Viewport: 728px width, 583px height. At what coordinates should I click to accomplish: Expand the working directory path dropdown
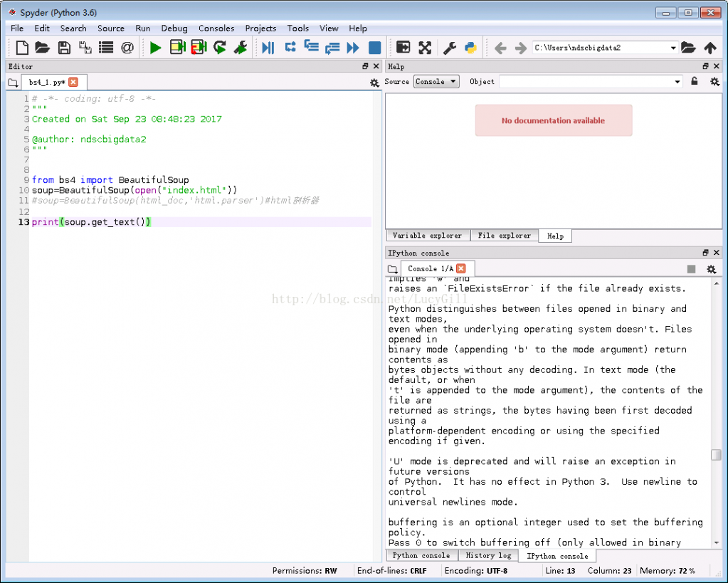673,48
